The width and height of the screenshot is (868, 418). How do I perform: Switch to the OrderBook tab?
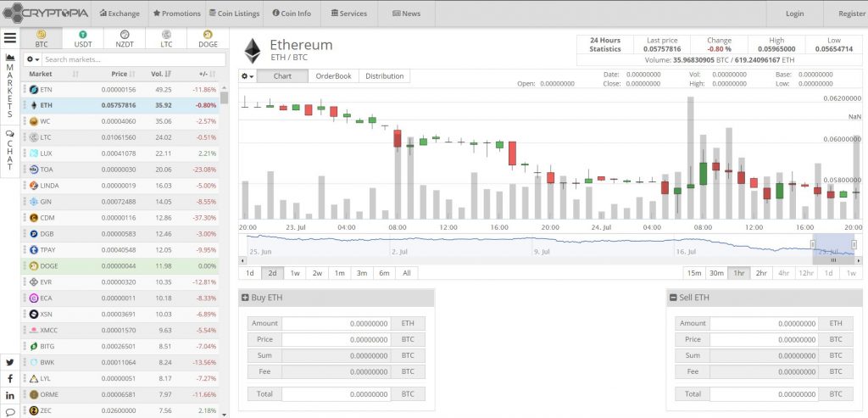point(333,76)
